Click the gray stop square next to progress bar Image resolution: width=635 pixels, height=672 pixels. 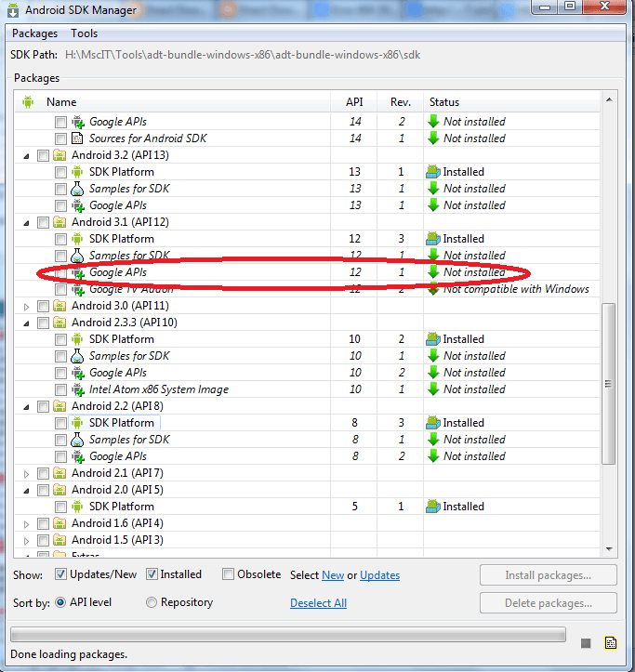(586, 642)
